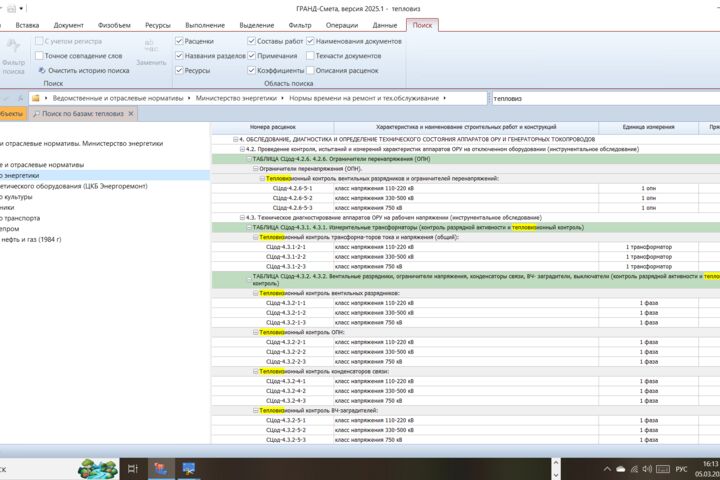This screenshot has width=720, height=480.
Task: Enable С учетом регистра checkbox
Action: coord(39,41)
